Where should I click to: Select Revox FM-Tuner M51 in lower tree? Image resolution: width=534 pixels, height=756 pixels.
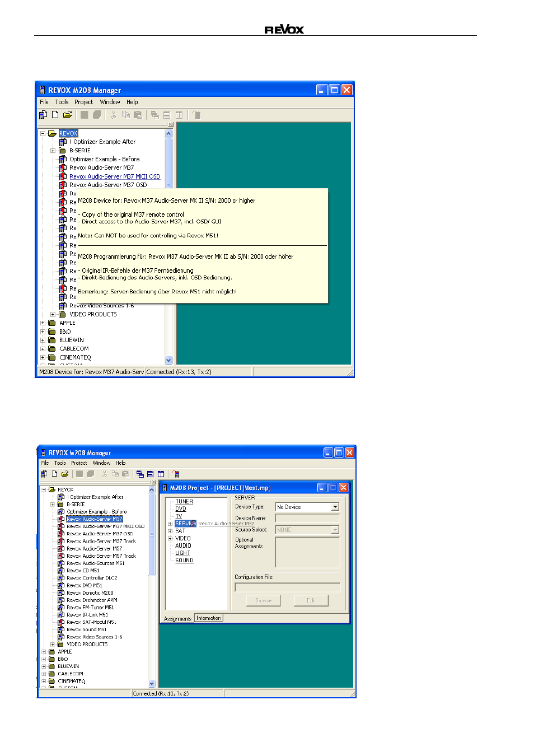point(90,608)
